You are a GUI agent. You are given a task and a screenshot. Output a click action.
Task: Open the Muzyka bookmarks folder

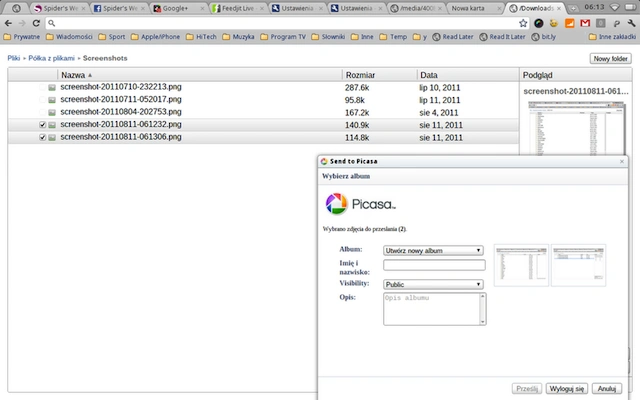[x=238, y=37]
